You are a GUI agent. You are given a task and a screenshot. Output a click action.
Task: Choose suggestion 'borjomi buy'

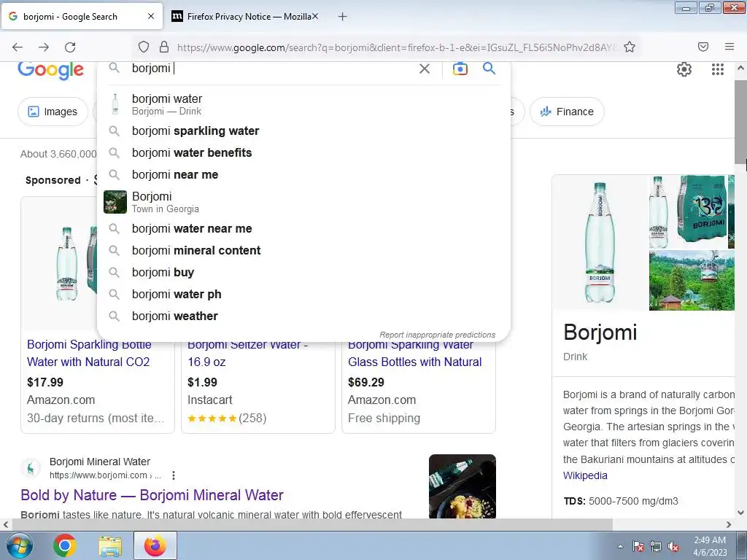[x=303, y=273]
